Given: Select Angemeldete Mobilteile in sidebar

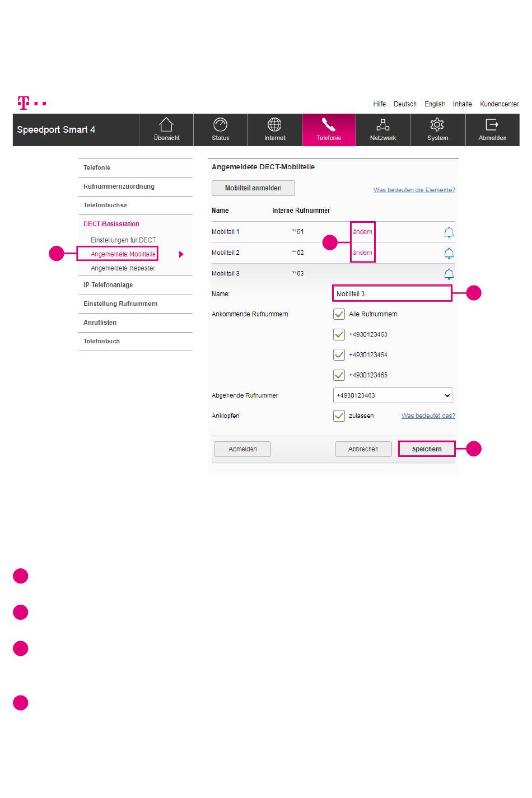Looking at the screenshot, I should 123,254.
